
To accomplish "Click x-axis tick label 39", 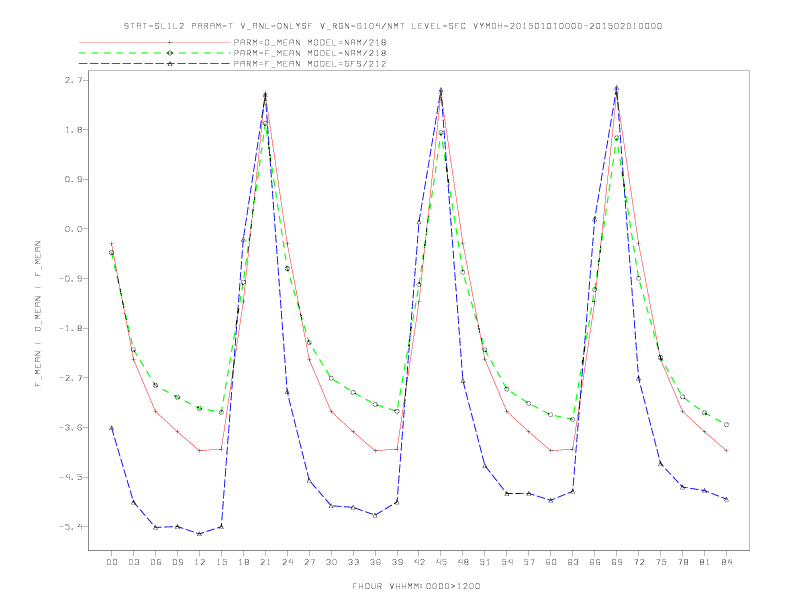I will (397, 562).
